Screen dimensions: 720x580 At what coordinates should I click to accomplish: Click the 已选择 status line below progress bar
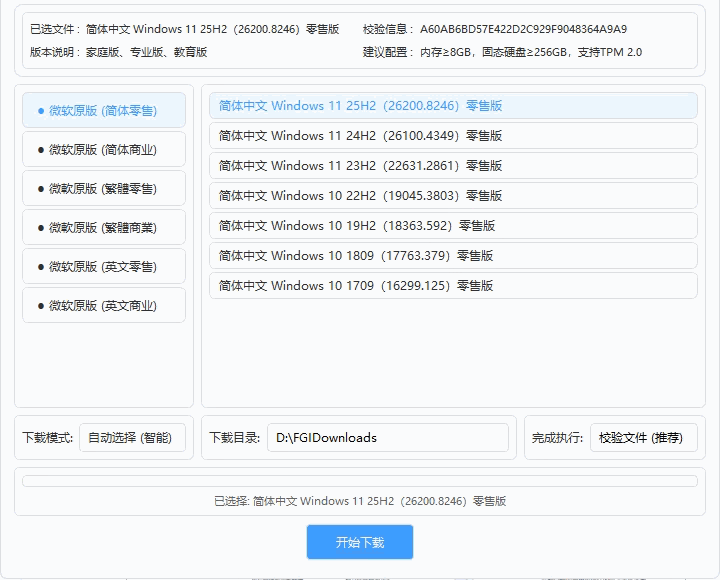click(x=360, y=501)
